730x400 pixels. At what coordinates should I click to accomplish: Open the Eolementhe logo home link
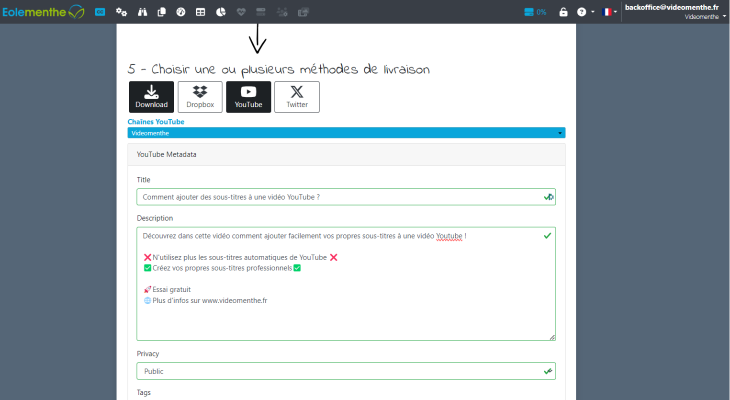(x=43, y=12)
